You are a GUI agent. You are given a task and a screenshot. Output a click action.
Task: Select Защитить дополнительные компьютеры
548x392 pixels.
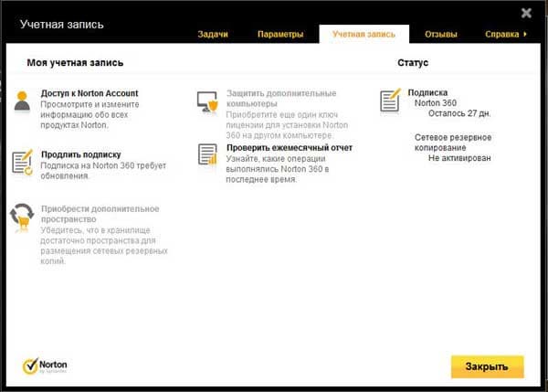[x=281, y=99]
